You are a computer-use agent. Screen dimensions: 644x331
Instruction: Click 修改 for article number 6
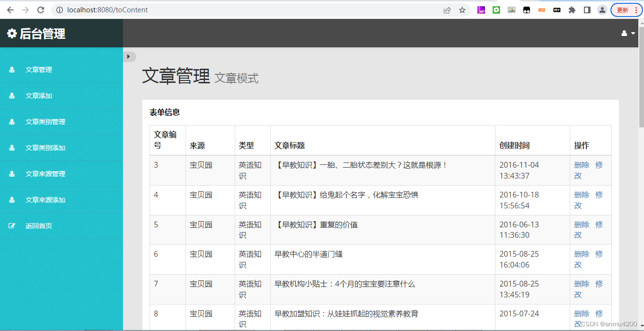coord(589,259)
